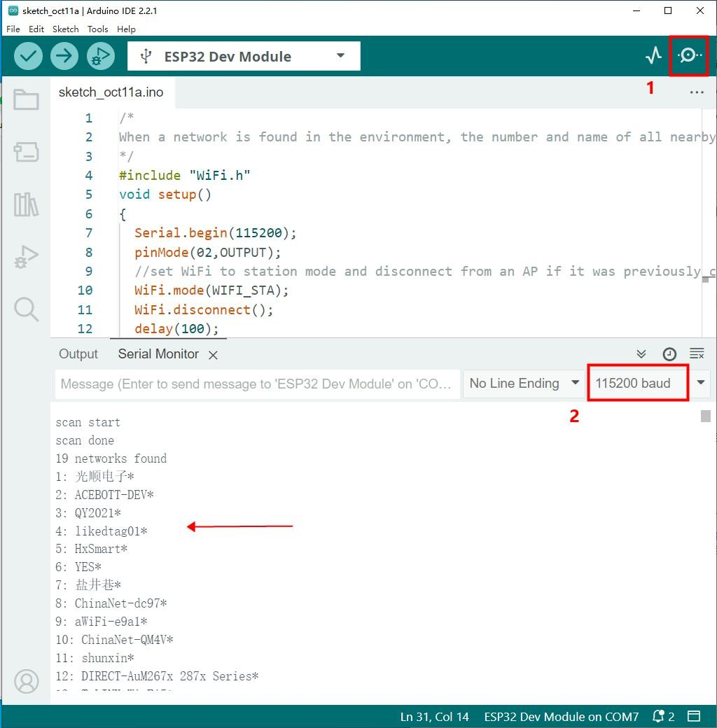Open the Serial Monitor magnifier icon
Image resolution: width=717 pixels, height=728 pixels.
[x=689, y=55]
